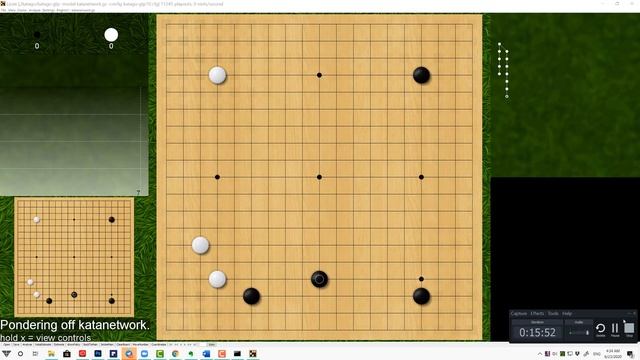Click the white stone in upper-left corner
The image size is (640, 360).
(217, 75)
